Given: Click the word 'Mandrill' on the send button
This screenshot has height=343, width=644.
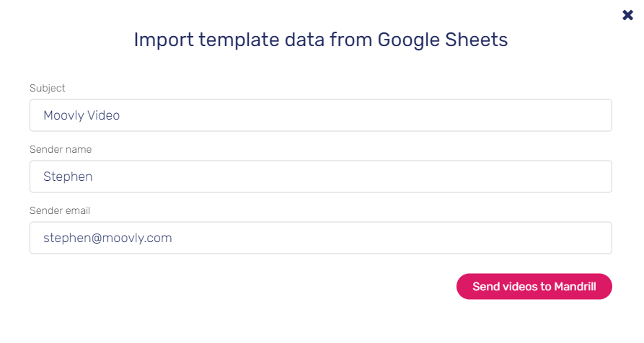Looking at the screenshot, I should (x=575, y=286).
